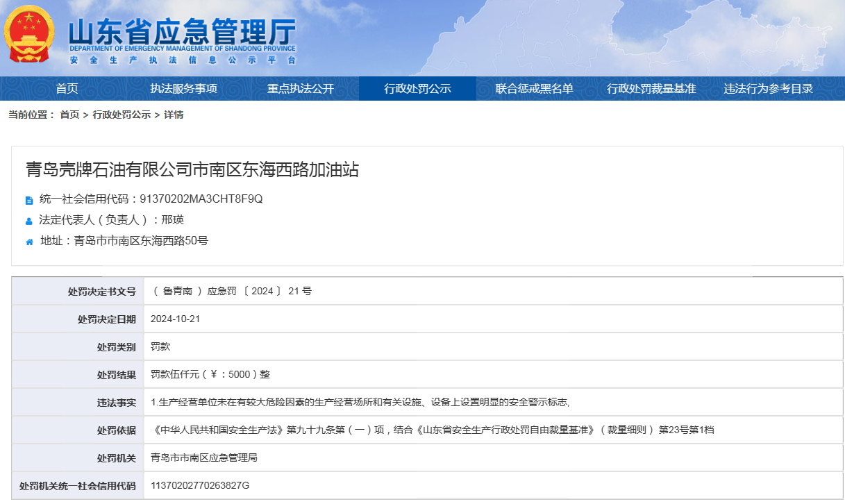Go to 行政处罚公示 in breadcrumb
Image resolution: width=845 pixels, height=504 pixels.
pyautogui.click(x=122, y=115)
